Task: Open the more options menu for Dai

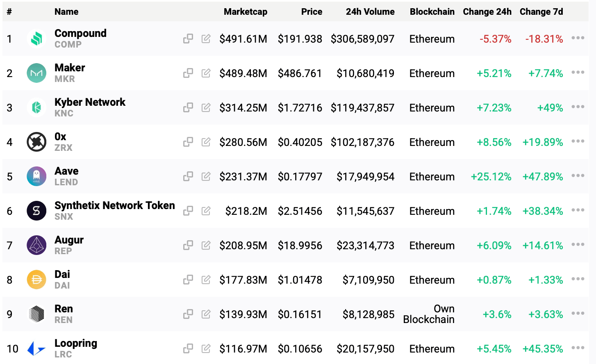Action: pos(578,279)
